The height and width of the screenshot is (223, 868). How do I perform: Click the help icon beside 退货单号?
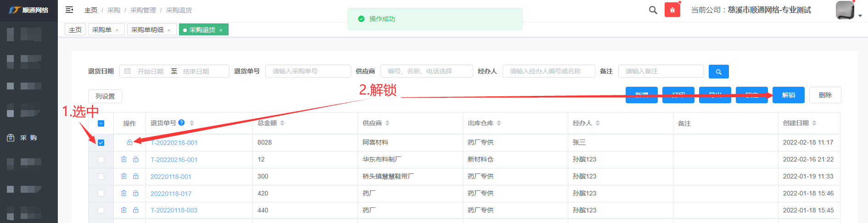coord(181,123)
